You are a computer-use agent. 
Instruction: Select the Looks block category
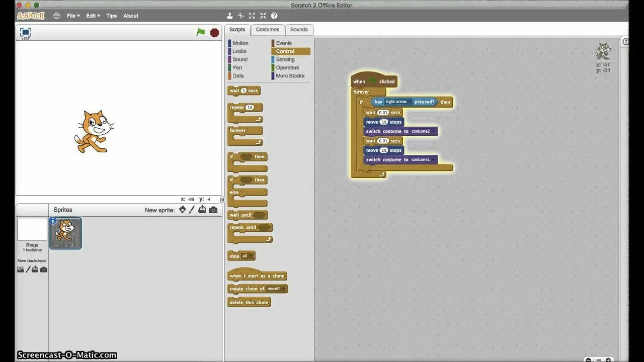(x=239, y=51)
